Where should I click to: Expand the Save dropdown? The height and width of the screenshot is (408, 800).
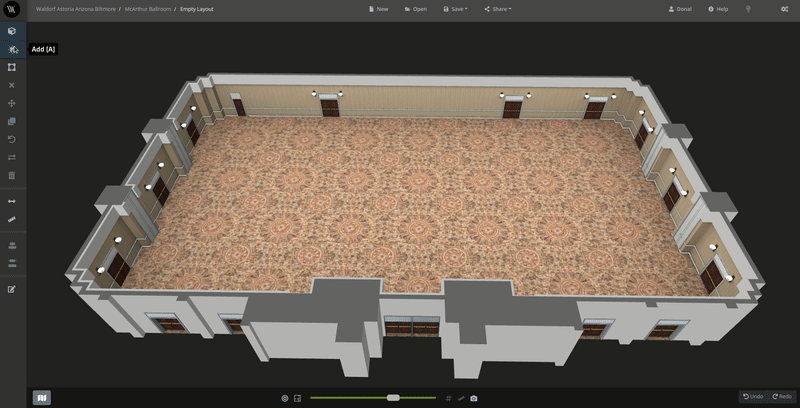tap(455, 9)
